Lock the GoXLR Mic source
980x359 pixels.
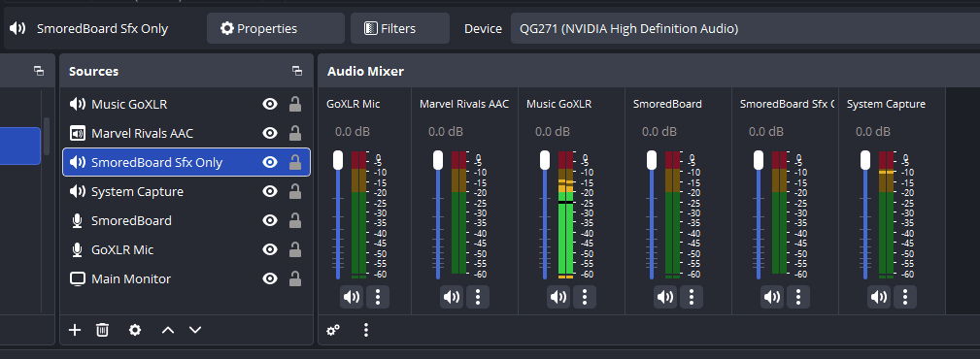(x=295, y=249)
